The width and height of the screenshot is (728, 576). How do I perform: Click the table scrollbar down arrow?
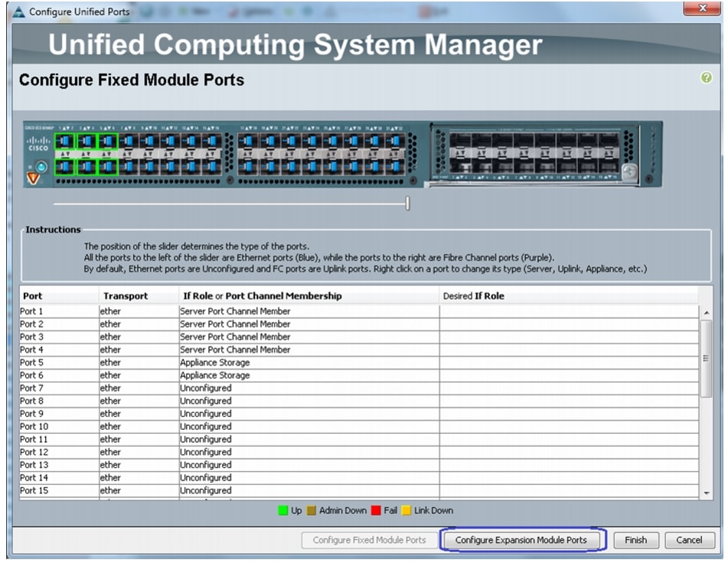pos(707,494)
